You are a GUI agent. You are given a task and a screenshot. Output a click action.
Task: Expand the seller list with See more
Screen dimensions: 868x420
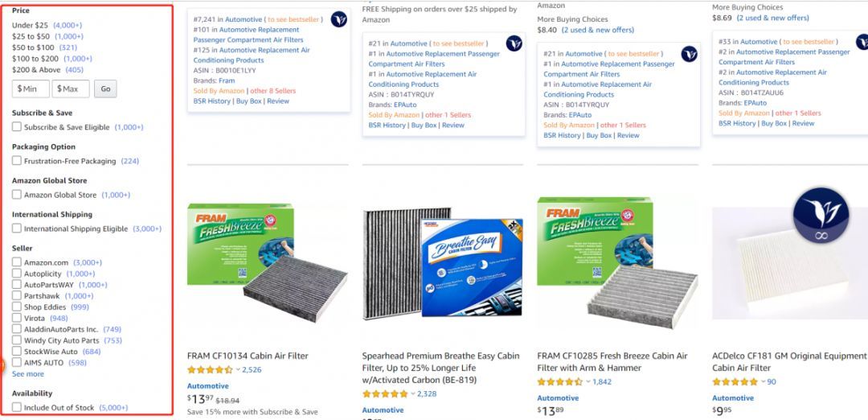pos(28,374)
